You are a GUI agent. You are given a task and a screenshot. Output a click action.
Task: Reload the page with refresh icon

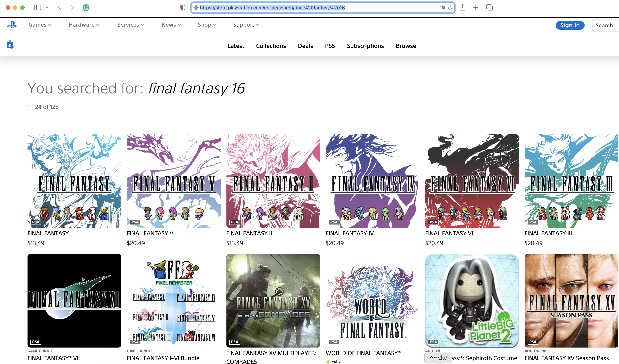tap(450, 8)
